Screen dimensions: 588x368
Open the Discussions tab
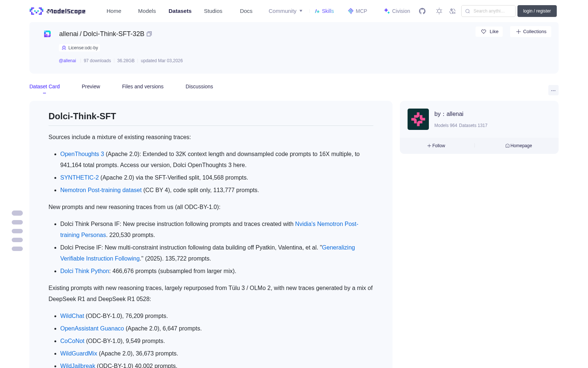199,86
